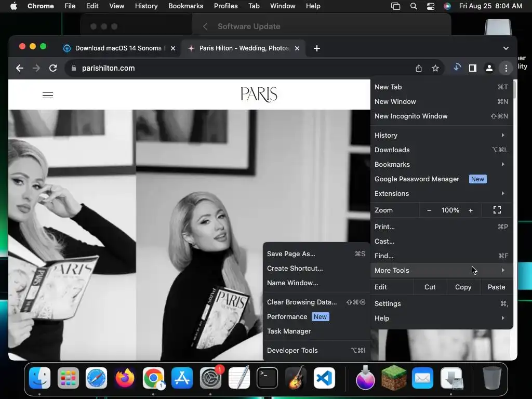Click the Cut button in Edit row

click(430, 287)
